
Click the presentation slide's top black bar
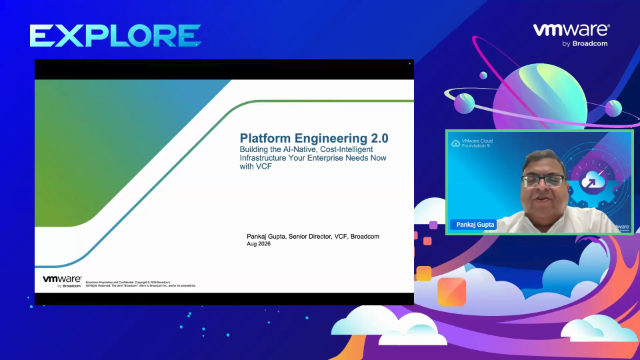[224, 69]
